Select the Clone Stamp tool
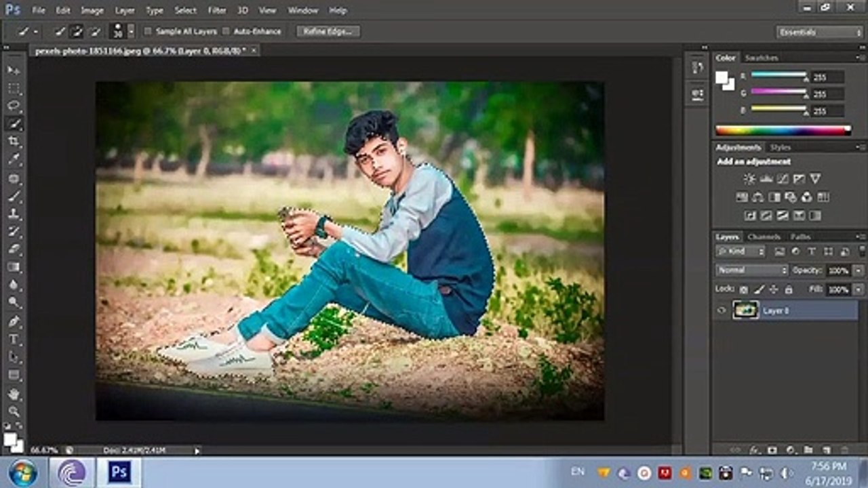Viewport: 868px width, 488px height. (x=14, y=213)
